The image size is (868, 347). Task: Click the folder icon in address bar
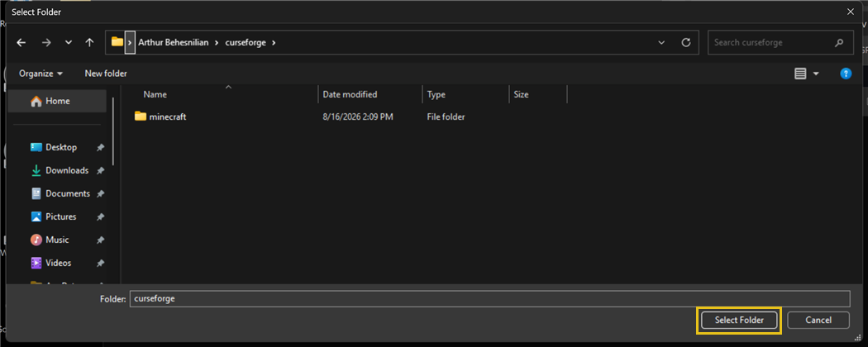pyautogui.click(x=117, y=42)
